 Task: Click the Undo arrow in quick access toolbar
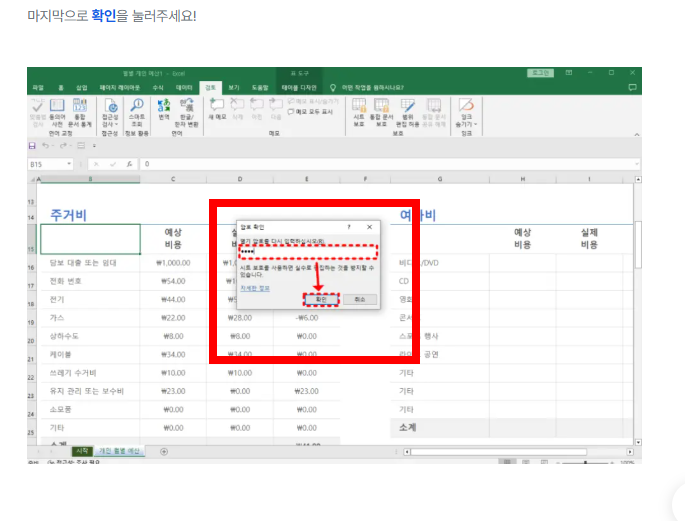click(45, 146)
